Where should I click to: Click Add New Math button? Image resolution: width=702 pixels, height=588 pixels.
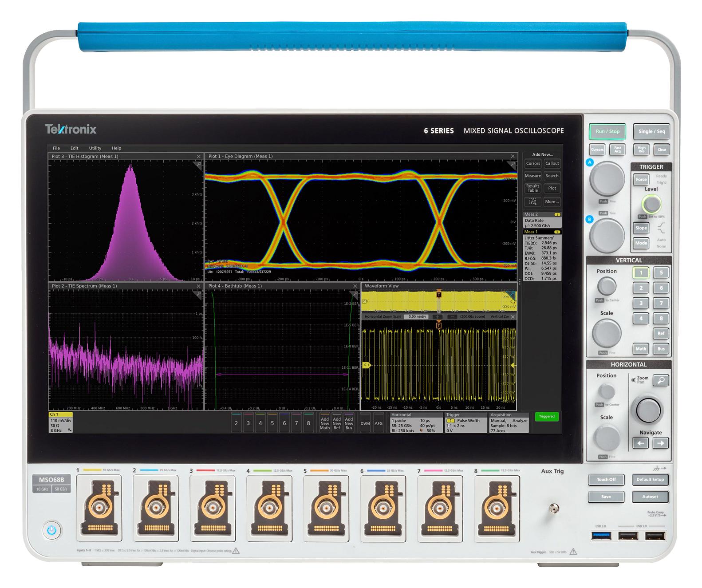tap(325, 423)
